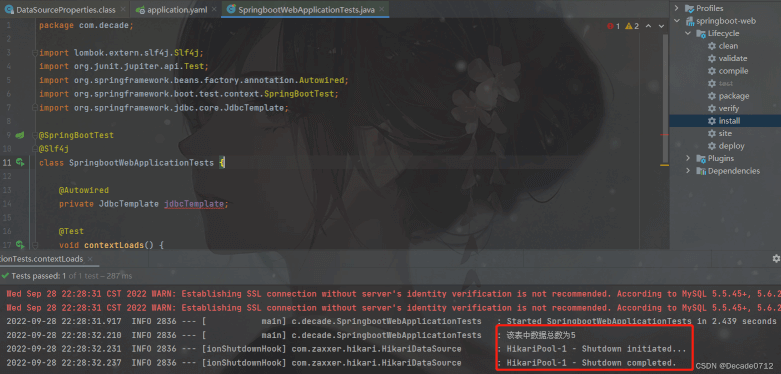Close the SpringbootWebApplicationTests.java tab
Screen dimensions: 781x374
pyautogui.click(x=382, y=10)
